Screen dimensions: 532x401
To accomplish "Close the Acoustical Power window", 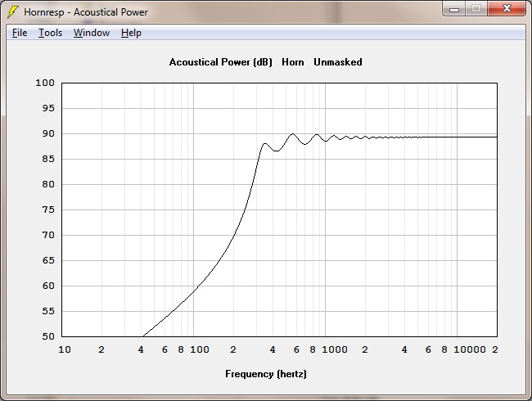I will pos(507,8).
